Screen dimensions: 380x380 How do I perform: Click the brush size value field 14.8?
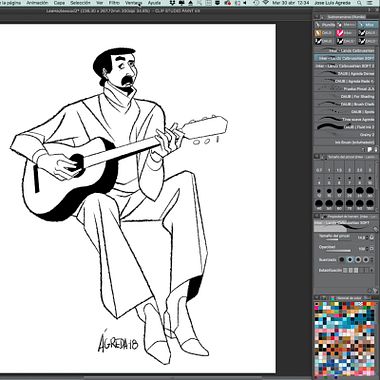point(361,237)
